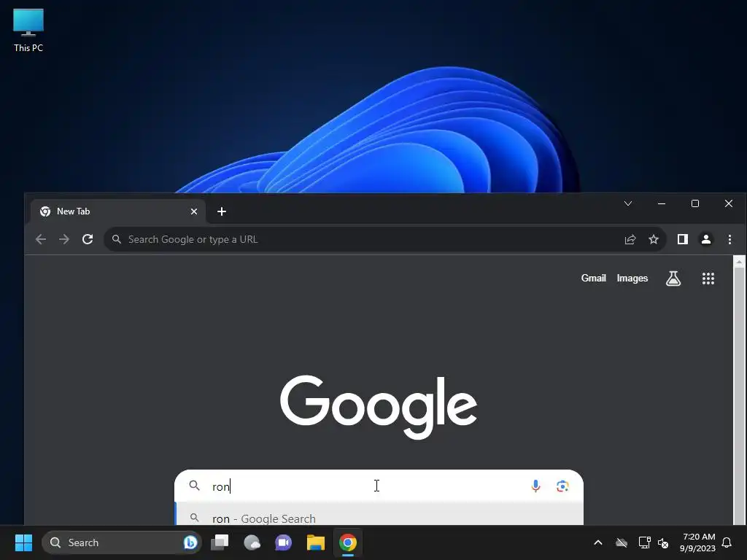The height and width of the screenshot is (560, 747).
Task: Open Google apps grid
Action: 708,278
